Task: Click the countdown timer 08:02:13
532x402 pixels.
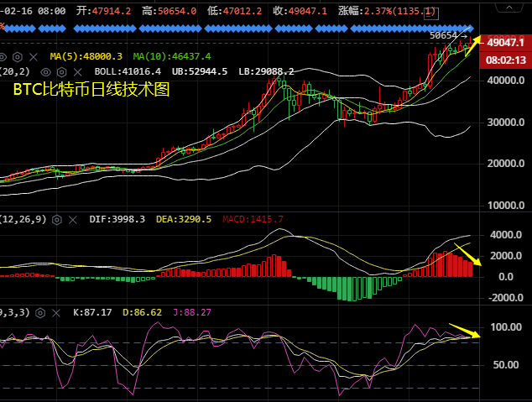Action: pyautogui.click(x=505, y=60)
